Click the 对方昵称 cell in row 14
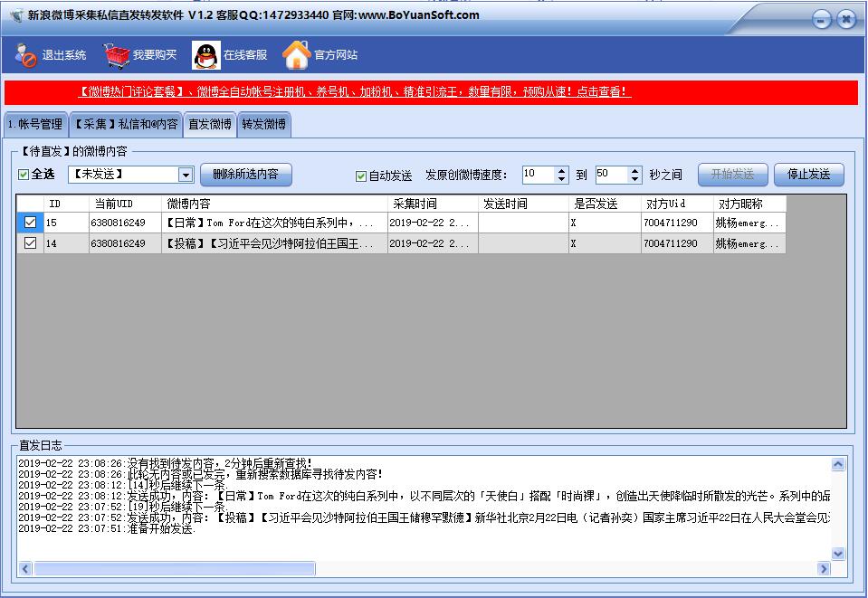The height and width of the screenshot is (598, 868). 749,242
